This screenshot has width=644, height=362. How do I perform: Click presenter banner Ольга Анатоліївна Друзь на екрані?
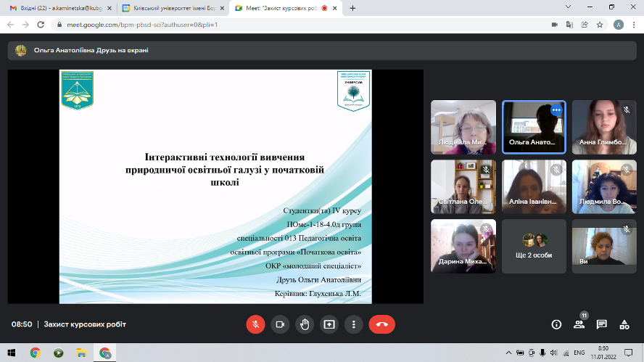(x=322, y=51)
